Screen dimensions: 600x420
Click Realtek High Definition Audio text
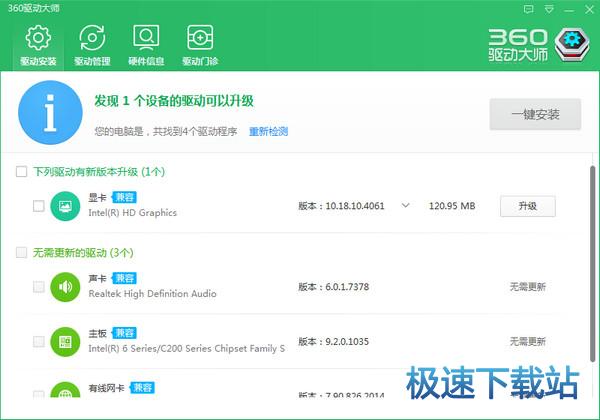152,294
